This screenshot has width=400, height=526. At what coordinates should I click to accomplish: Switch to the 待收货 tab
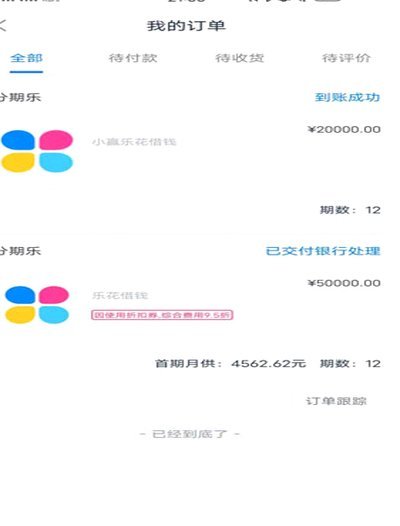click(x=240, y=58)
